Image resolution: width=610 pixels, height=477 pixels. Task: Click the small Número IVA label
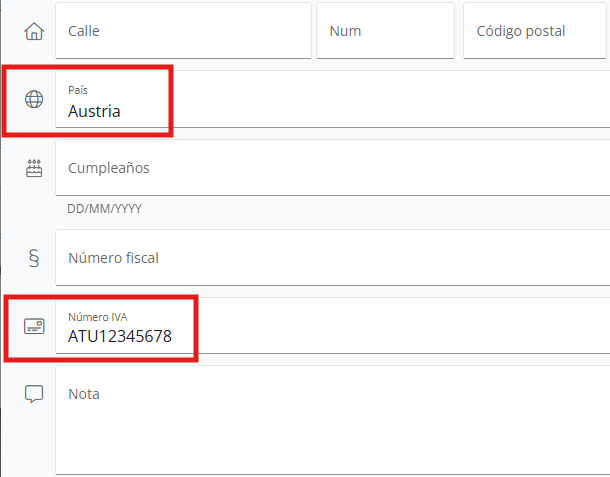click(98, 317)
